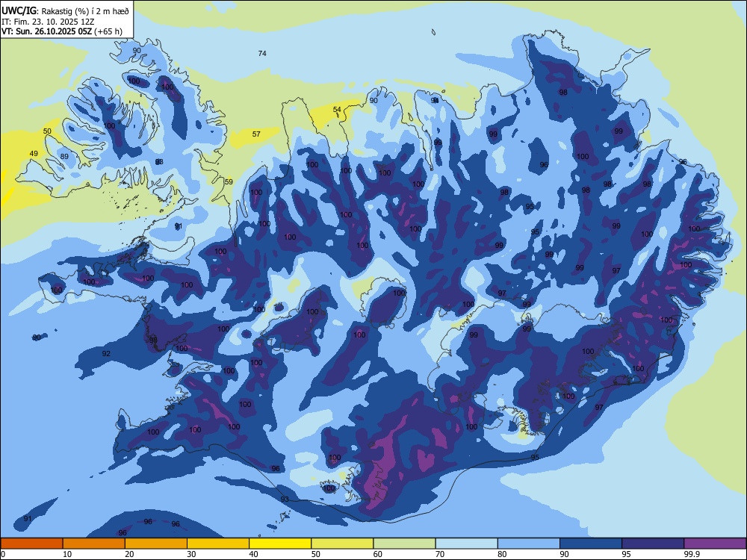Click the title text 'UWC/IG: Rakastig (%) í 2 m hæð'
Viewport: 747px width, 560px height.
65,10
